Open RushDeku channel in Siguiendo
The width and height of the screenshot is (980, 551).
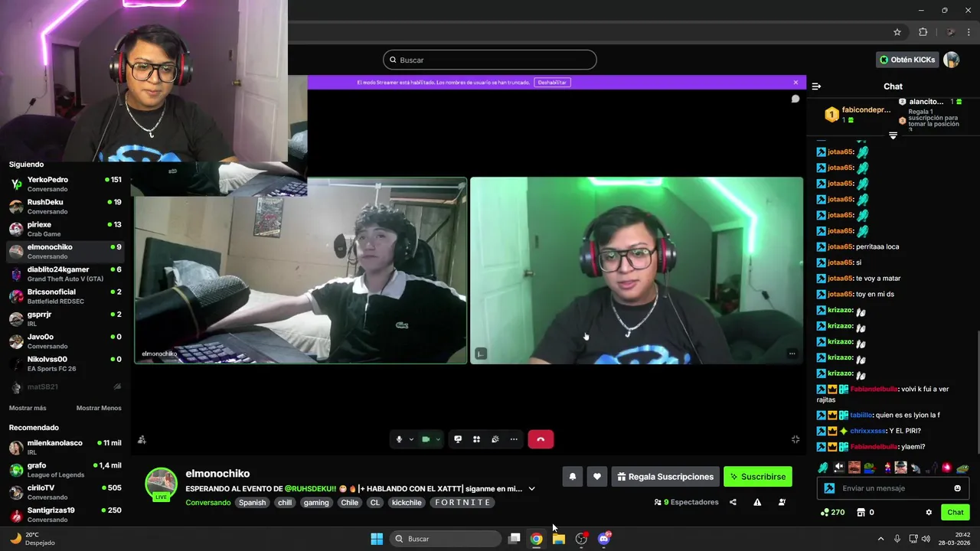[x=65, y=207]
